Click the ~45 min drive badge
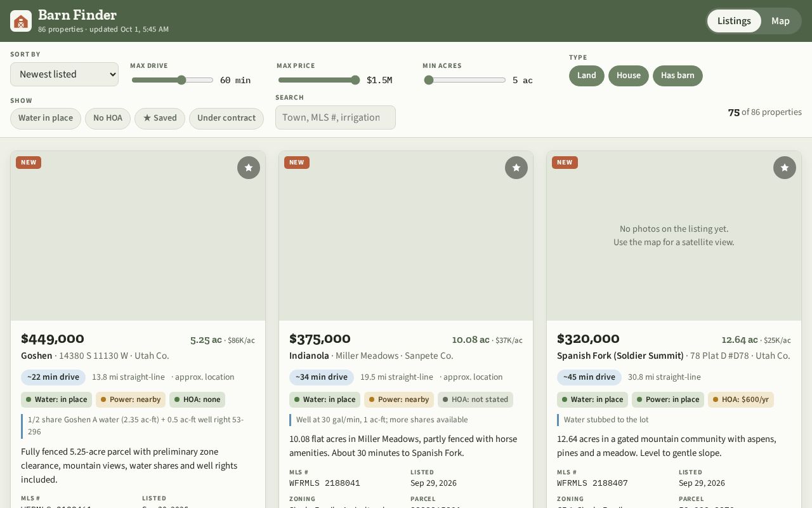This screenshot has width=812, height=508. click(589, 377)
